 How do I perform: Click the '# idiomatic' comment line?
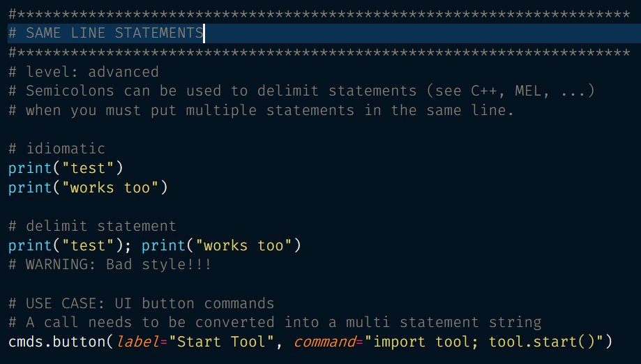56,149
